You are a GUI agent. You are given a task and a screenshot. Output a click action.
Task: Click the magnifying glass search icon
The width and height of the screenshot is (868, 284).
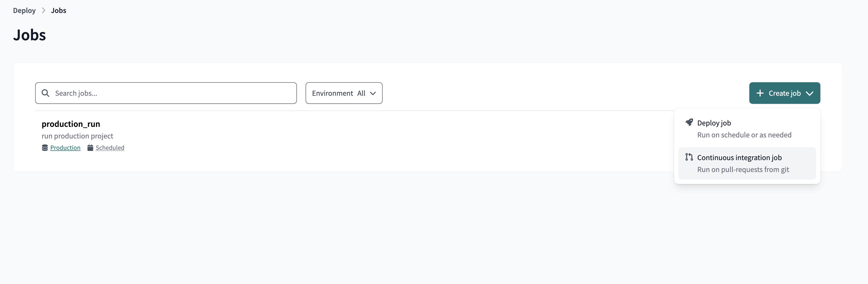tap(45, 93)
